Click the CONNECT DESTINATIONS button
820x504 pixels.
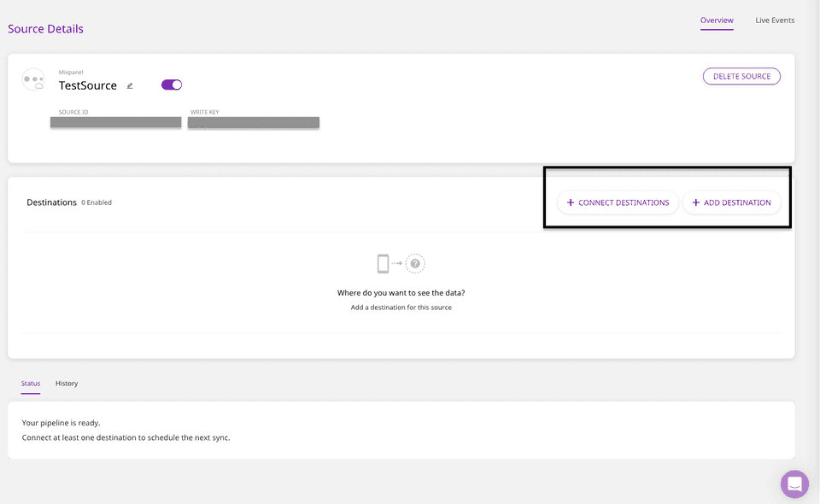tap(618, 202)
